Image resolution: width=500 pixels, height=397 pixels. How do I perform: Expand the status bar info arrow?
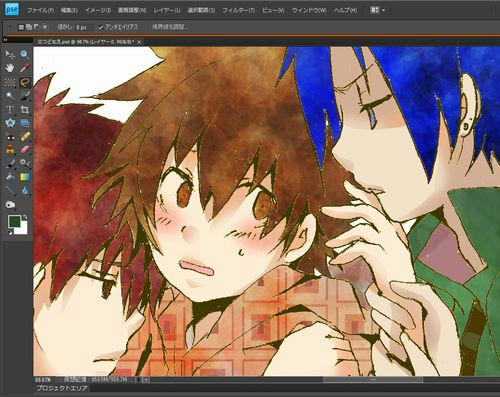(x=138, y=380)
